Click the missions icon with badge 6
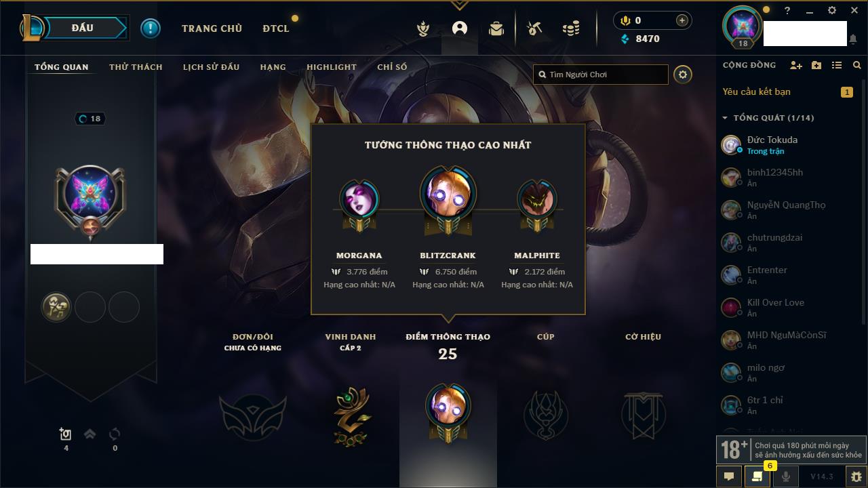 coord(757,476)
